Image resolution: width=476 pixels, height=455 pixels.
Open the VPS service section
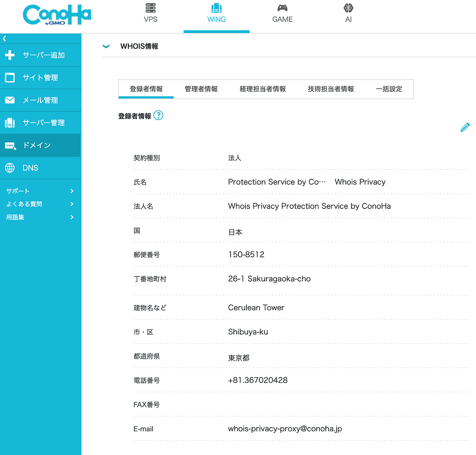[x=150, y=14]
